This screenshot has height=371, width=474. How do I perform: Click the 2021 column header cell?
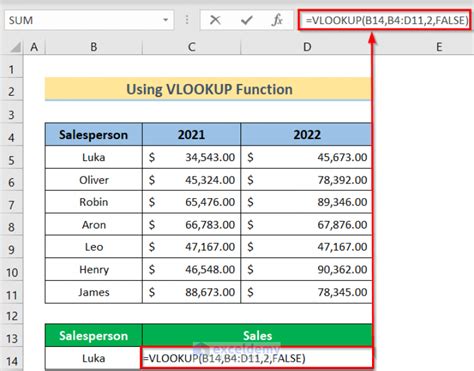(x=191, y=134)
